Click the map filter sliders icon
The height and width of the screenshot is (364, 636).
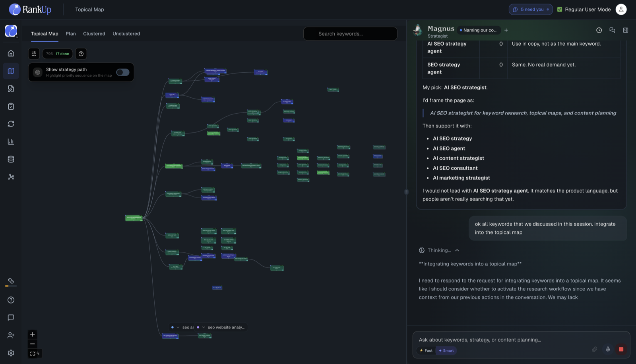(34, 54)
